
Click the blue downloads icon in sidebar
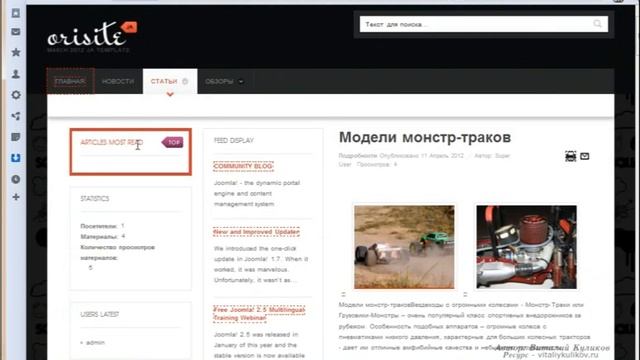16,158
